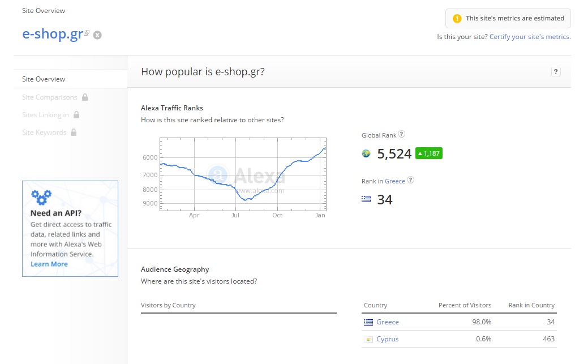The height and width of the screenshot is (364, 588).
Task: Click the gray X icon next to site name
Action: click(x=97, y=35)
